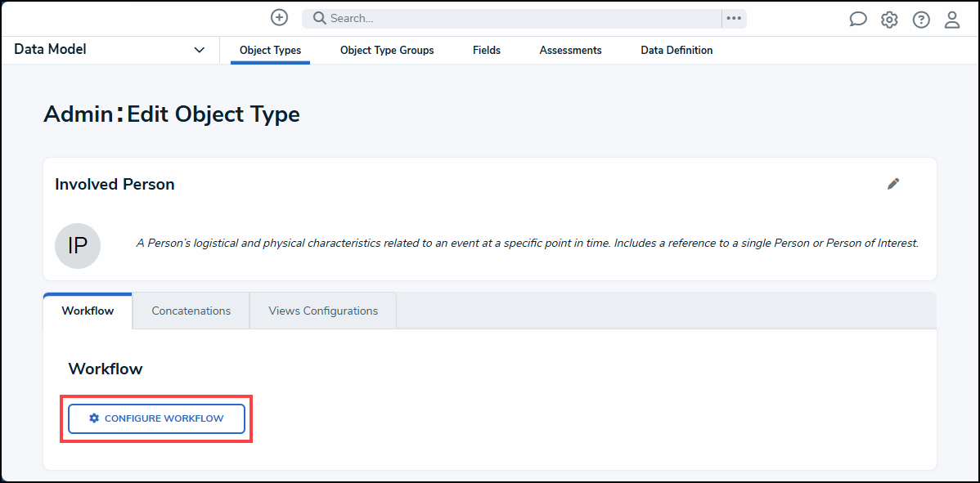
Task: Select the Workflow tab
Action: [88, 311]
